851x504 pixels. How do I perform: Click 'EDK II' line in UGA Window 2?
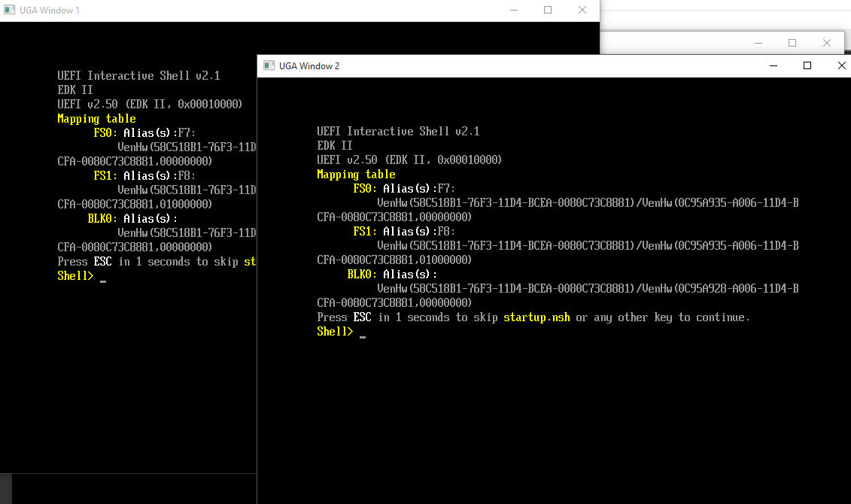click(x=335, y=145)
